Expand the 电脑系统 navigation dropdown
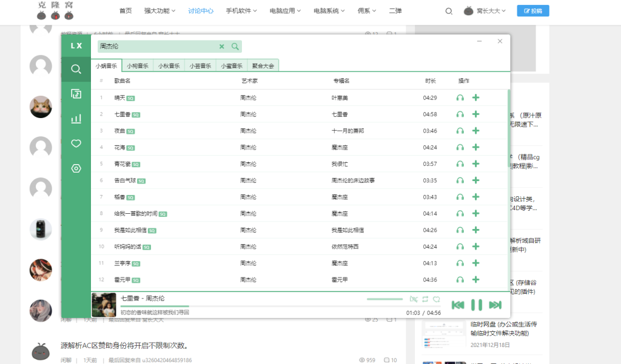 [329, 11]
